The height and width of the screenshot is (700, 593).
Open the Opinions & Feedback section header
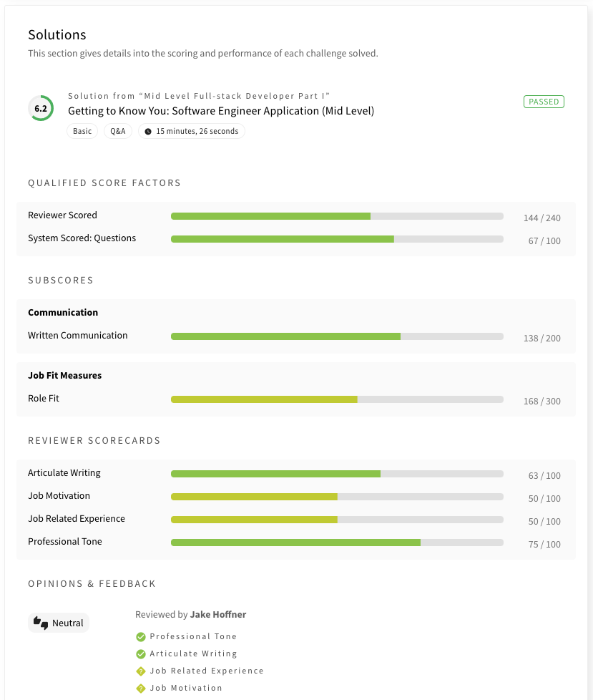92,583
